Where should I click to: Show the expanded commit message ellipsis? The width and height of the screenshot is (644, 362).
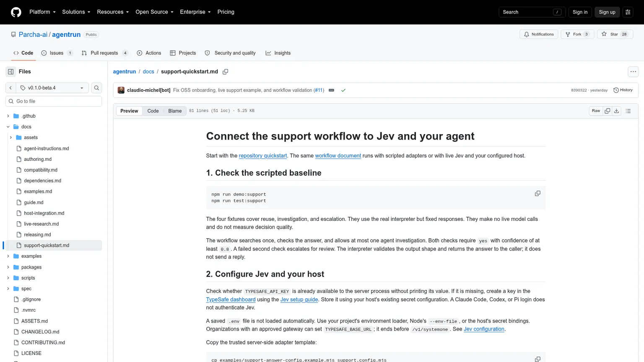coord(331,90)
